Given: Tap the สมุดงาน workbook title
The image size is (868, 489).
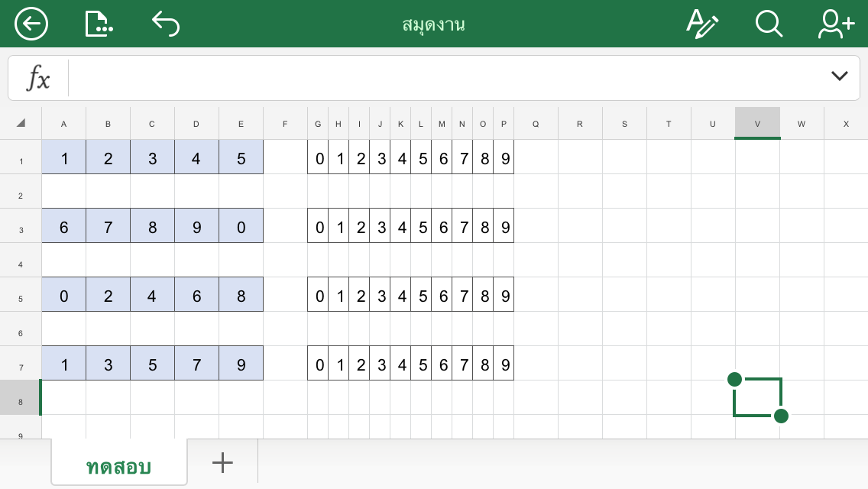Looking at the screenshot, I should coord(434,24).
